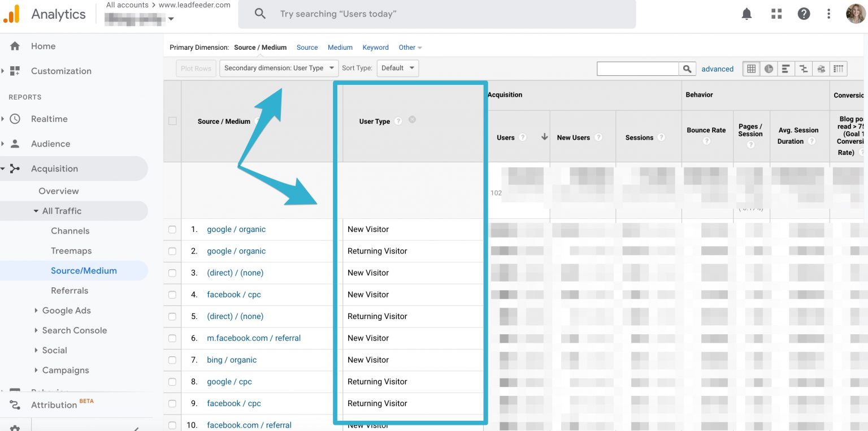The width and height of the screenshot is (868, 431).
Task: Switch primary dimension to Keyword
Action: tap(375, 48)
